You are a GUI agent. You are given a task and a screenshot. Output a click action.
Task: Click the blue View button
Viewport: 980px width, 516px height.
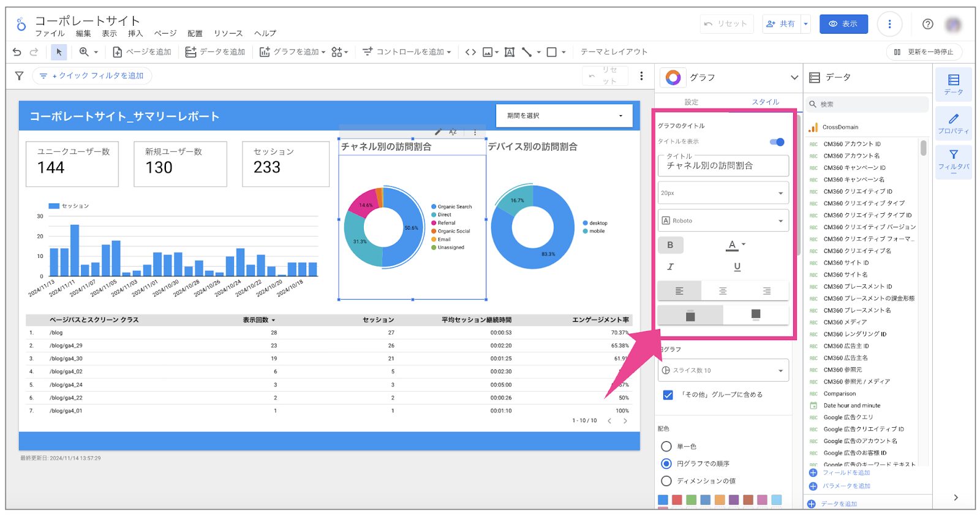click(x=843, y=24)
